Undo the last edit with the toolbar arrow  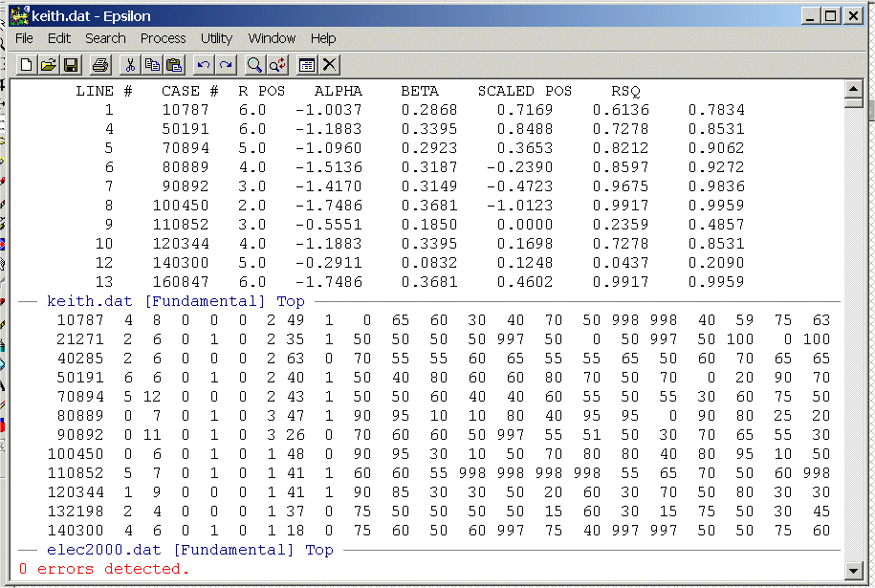tap(203, 65)
